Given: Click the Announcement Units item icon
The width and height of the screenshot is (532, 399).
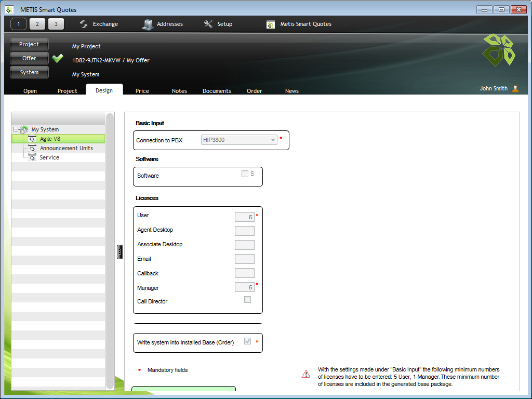Looking at the screenshot, I should click(32, 148).
